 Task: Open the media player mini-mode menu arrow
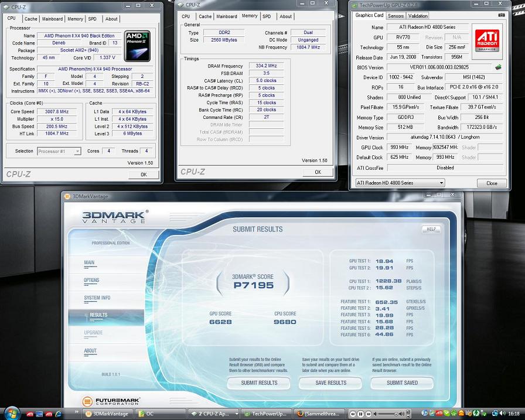coord(408,416)
